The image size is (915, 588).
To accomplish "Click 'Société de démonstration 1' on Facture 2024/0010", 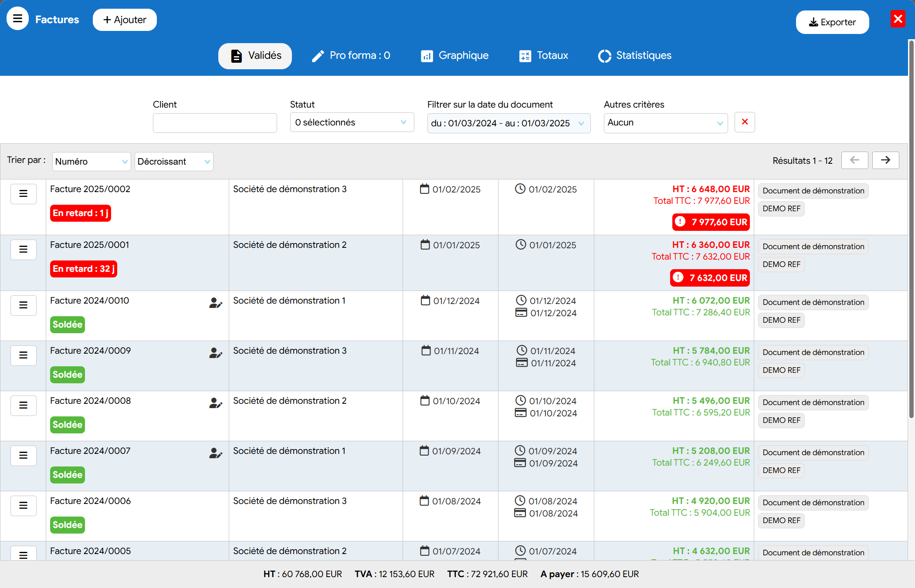I will (x=289, y=301).
